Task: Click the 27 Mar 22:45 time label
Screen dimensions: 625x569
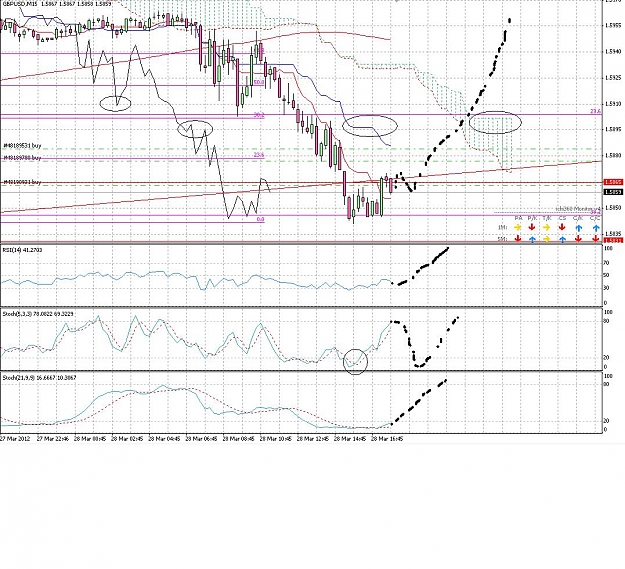Action: (53, 439)
